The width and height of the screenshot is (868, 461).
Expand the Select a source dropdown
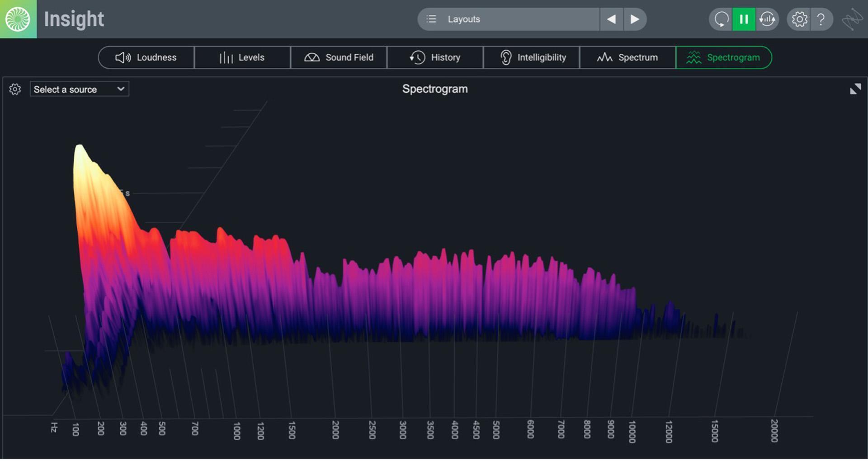coord(79,89)
